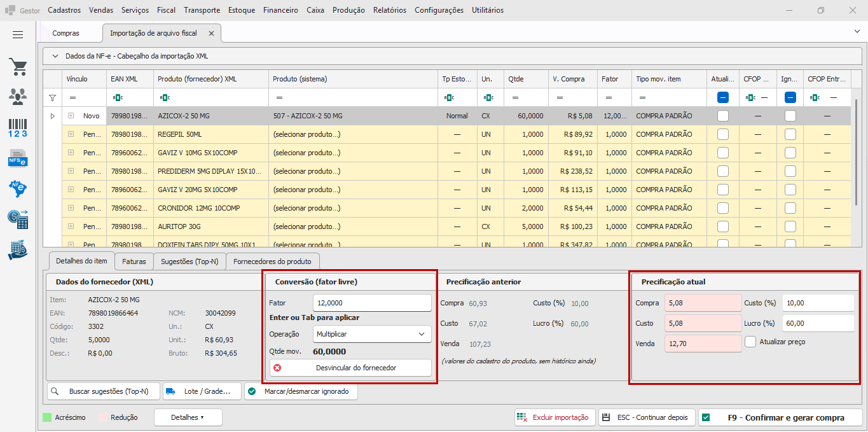Image resolution: width=868 pixels, height=432 pixels.
Task: Tick the Ign... checkbox for GAVIZ V 10MG
Action: point(790,153)
